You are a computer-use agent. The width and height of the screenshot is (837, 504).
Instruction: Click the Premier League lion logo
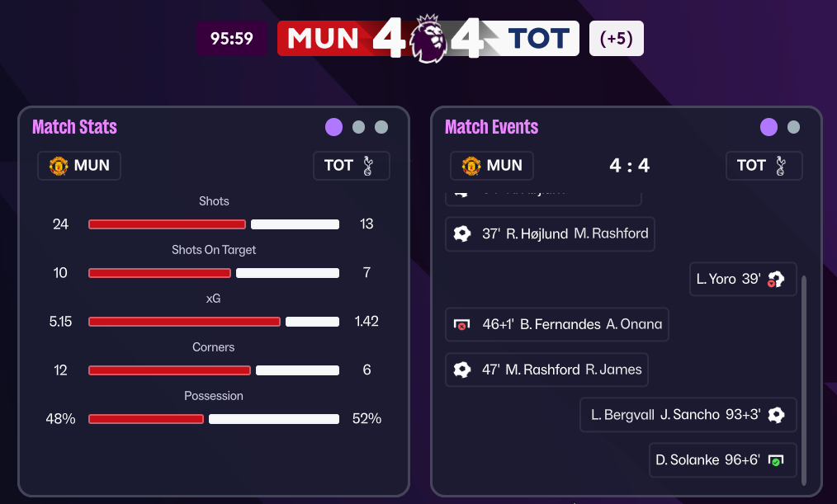[428, 38]
